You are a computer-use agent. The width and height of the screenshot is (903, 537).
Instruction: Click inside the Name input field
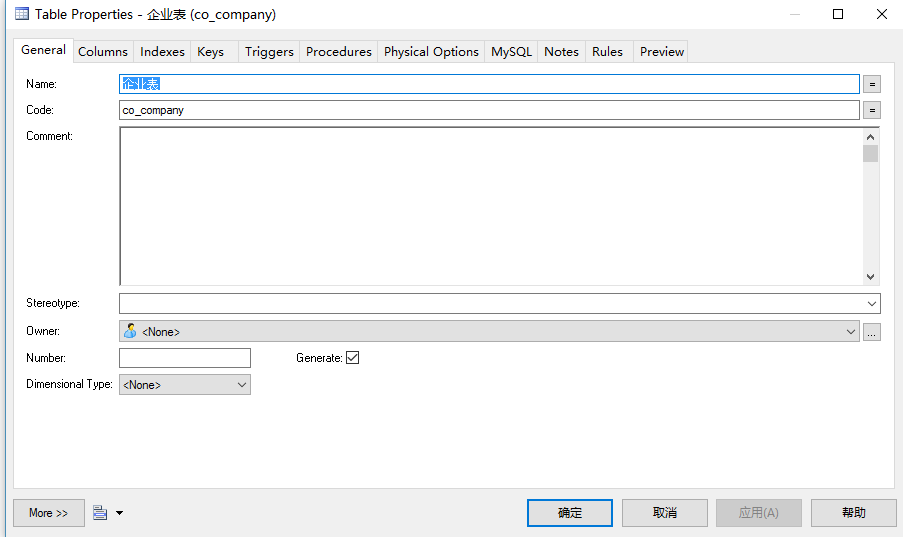pyautogui.click(x=490, y=84)
